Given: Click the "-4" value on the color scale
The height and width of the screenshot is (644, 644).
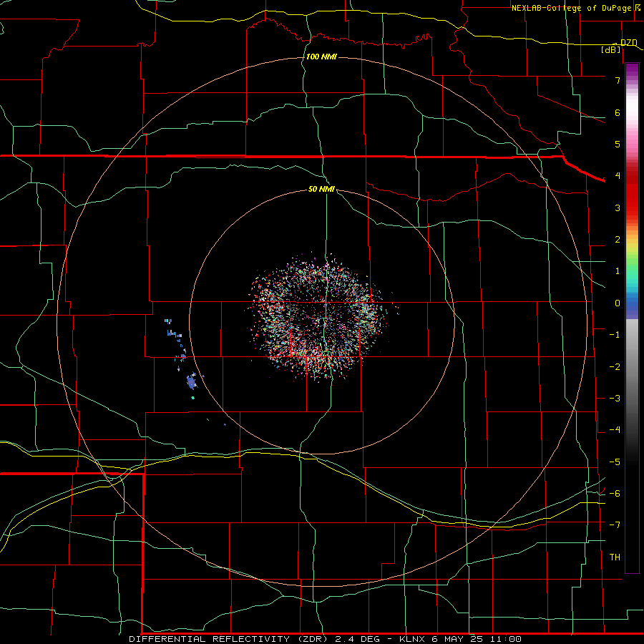Looking at the screenshot, I should pyautogui.click(x=615, y=430).
